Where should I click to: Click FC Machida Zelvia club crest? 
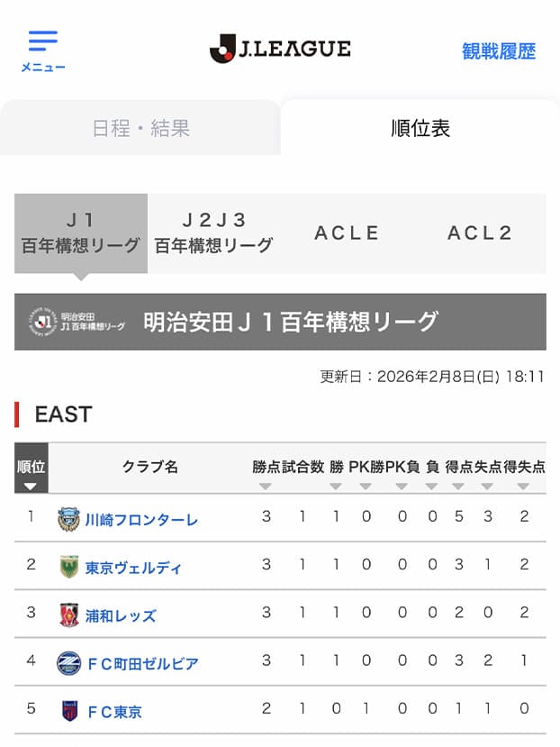click(68, 663)
